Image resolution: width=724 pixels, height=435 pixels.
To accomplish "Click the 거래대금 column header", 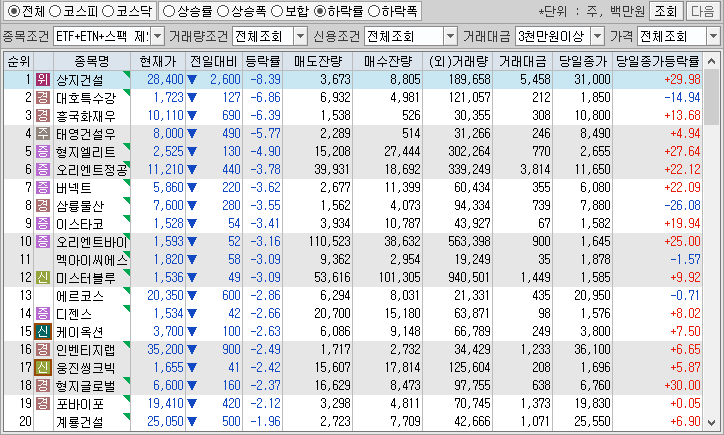I will pyautogui.click(x=522, y=61).
